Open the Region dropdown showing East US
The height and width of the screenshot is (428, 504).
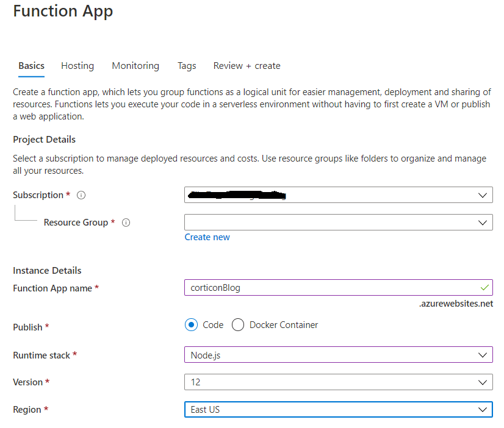pos(338,410)
